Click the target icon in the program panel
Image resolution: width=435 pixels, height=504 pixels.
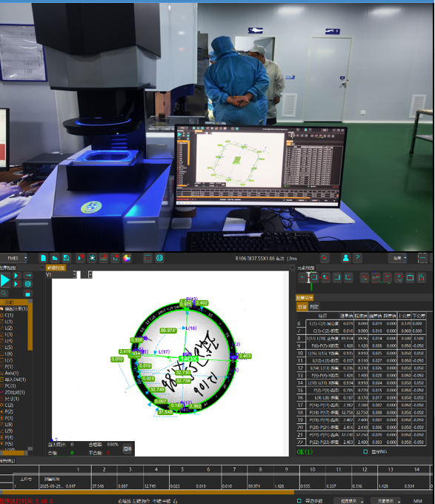pos(28,284)
